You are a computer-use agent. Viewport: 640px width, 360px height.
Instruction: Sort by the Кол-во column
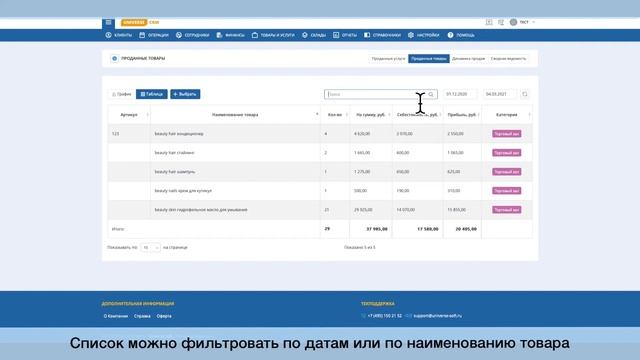pyautogui.click(x=335, y=115)
